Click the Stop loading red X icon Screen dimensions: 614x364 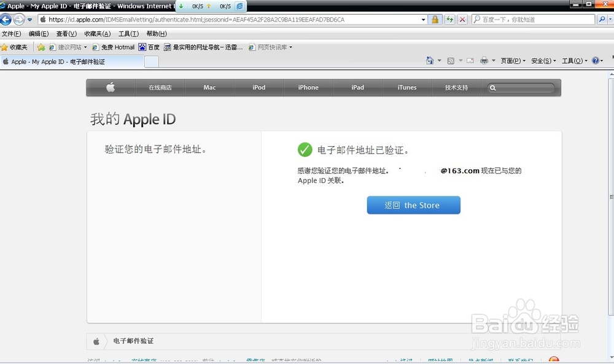462,20
